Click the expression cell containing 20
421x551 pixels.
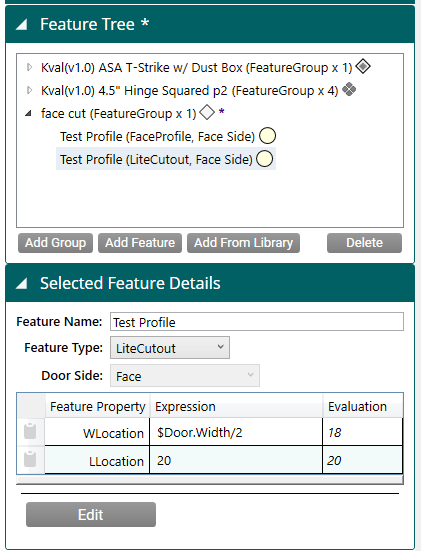click(236, 460)
